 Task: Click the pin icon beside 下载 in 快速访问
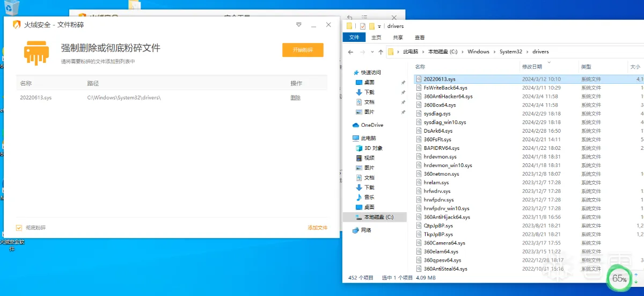(403, 92)
